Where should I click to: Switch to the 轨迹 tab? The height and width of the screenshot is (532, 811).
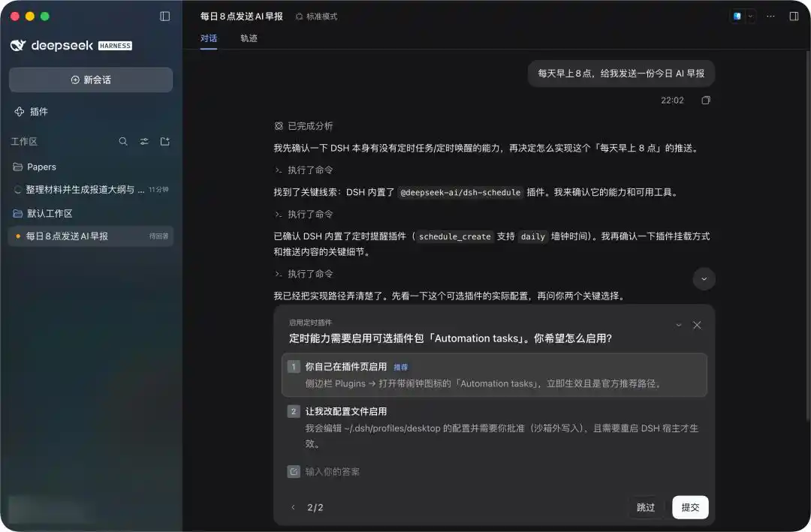tap(249, 38)
